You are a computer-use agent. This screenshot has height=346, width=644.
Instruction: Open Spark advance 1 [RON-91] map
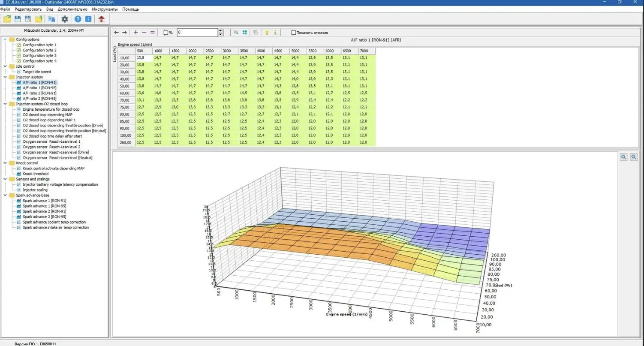coord(44,201)
